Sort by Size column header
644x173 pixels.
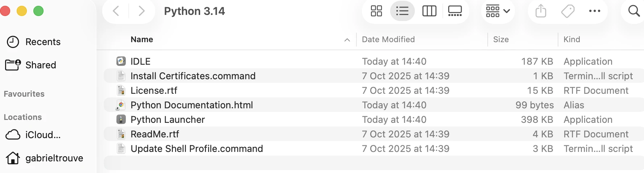click(x=501, y=40)
